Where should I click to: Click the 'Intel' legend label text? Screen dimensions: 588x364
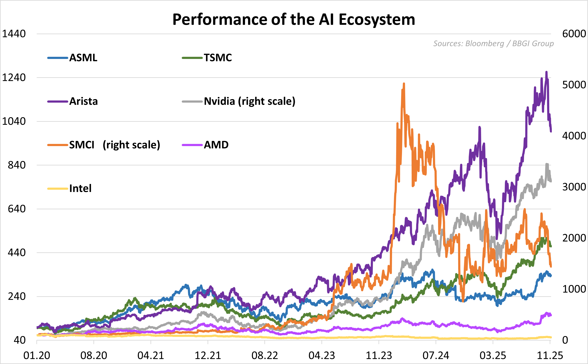[x=80, y=188]
